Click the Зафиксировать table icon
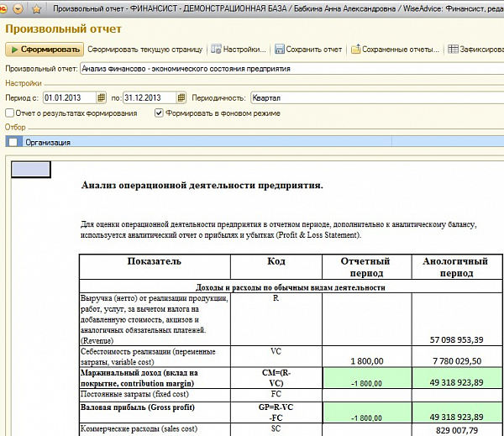The width and height of the screenshot is (504, 436). pos(453,50)
